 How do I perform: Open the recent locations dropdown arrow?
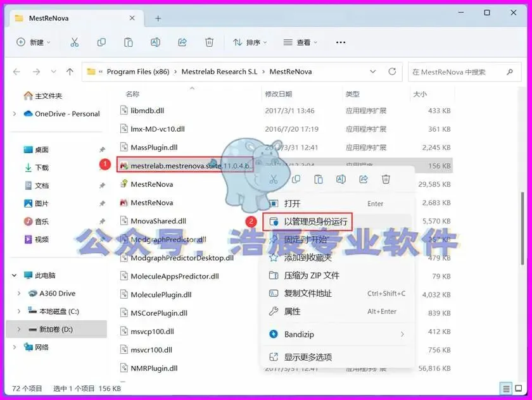click(x=53, y=72)
